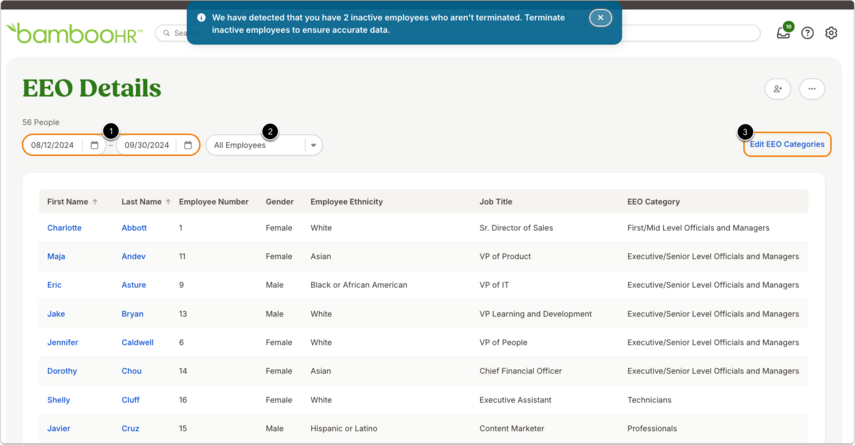Open the help question mark icon
Image resolution: width=855 pixels, height=445 pixels.
[808, 33]
